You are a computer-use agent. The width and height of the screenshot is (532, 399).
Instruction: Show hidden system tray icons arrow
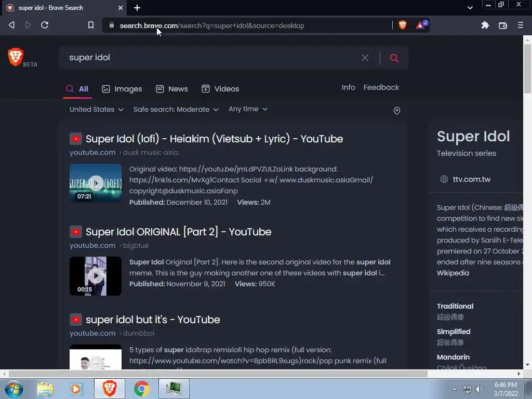(x=454, y=389)
